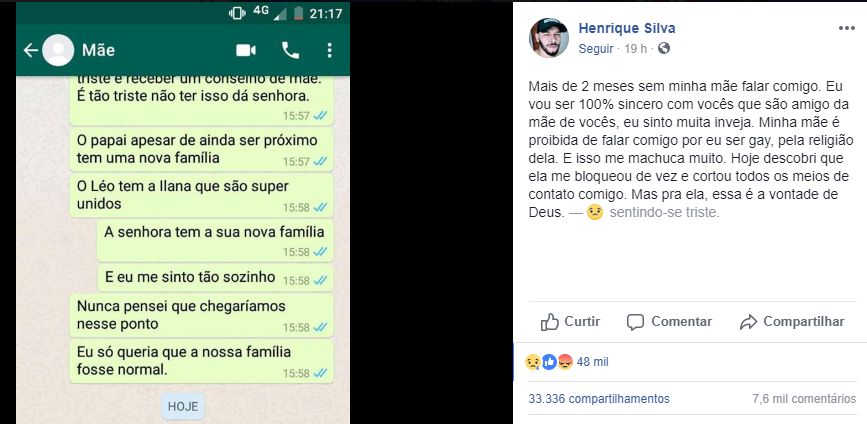The image size is (867, 424).
Task: Open the three-dot chat options menu
Action: tap(330, 50)
